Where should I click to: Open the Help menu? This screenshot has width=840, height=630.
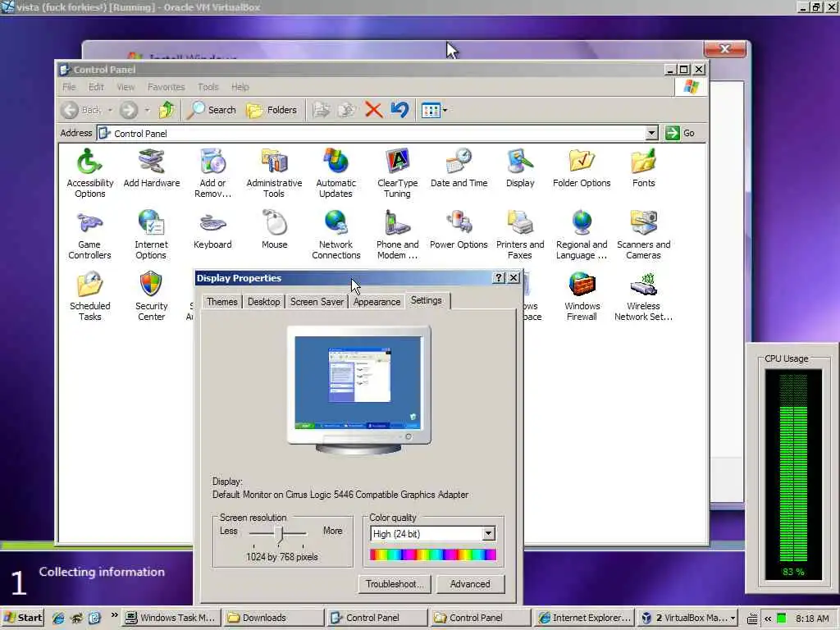(240, 87)
